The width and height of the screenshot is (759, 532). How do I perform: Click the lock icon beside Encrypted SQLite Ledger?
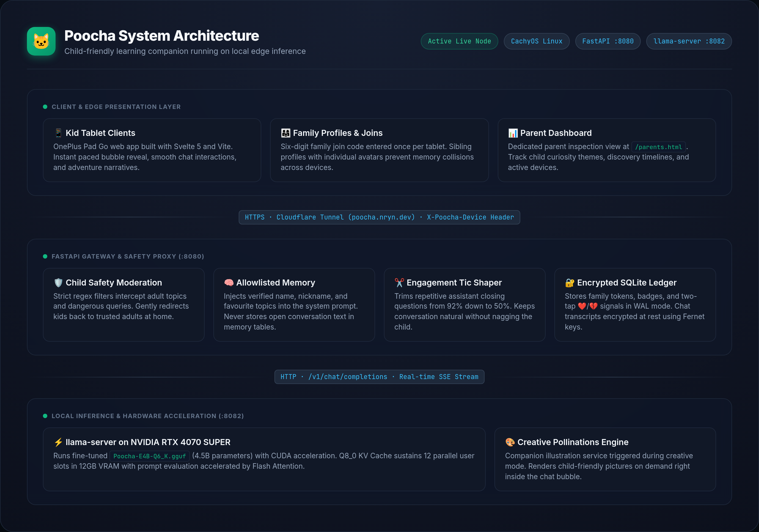coord(570,283)
